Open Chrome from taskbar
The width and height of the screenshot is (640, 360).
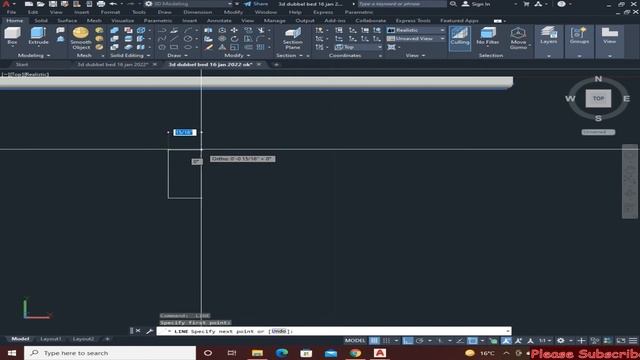(355, 353)
